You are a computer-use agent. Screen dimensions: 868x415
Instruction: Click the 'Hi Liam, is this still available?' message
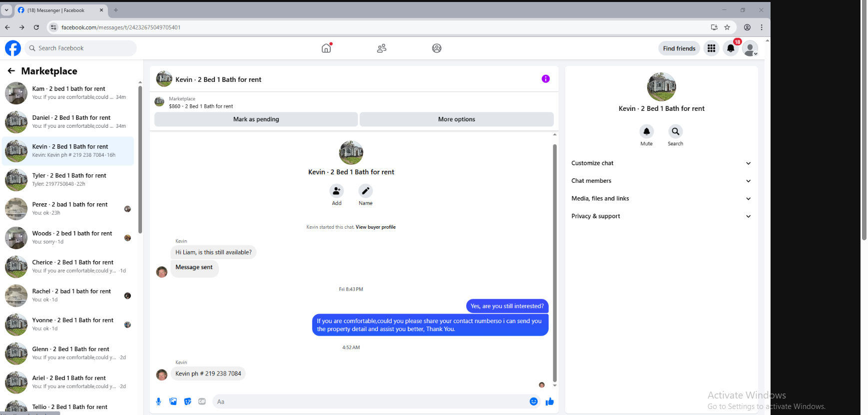[213, 252]
